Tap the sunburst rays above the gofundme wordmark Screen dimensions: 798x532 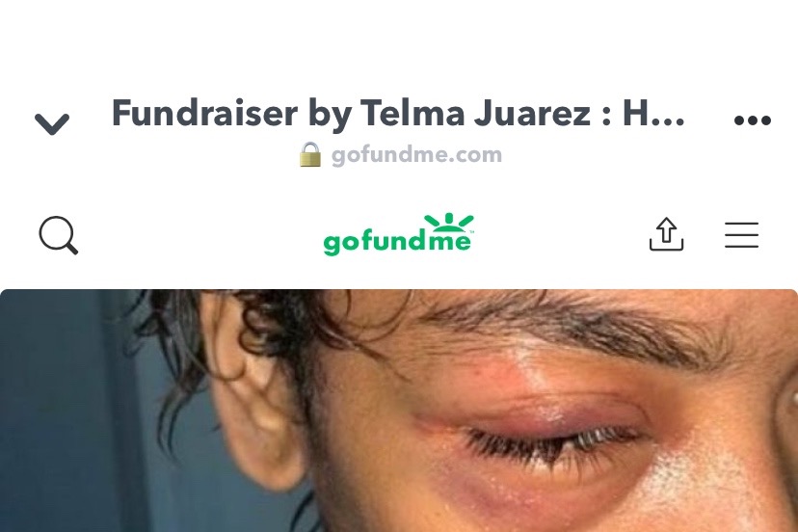449,222
